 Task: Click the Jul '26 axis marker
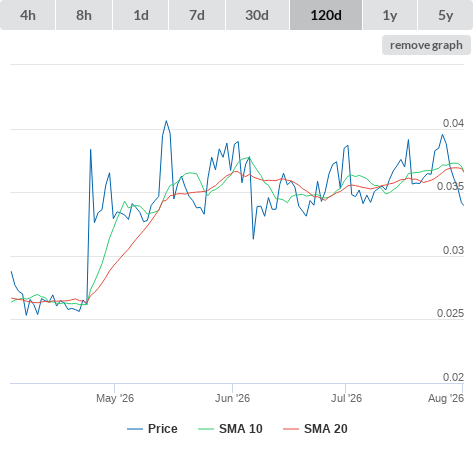pos(346,398)
